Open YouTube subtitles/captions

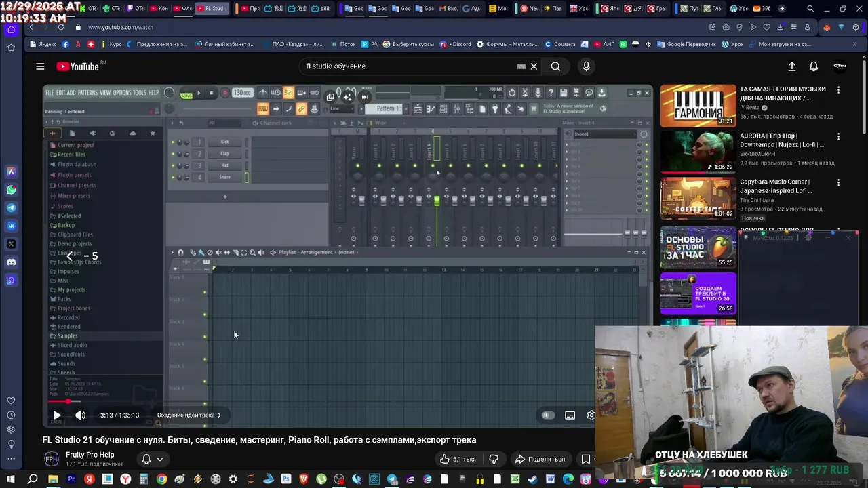[570, 415]
